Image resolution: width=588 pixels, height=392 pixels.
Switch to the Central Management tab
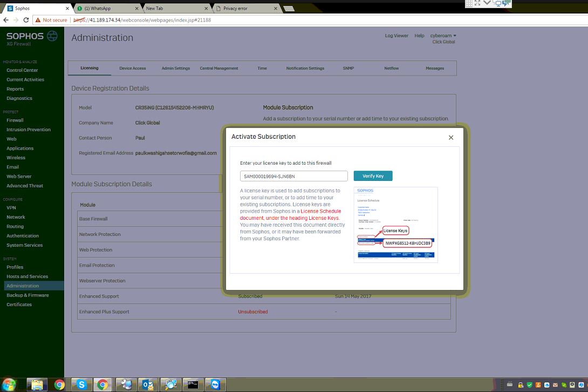tap(218, 69)
